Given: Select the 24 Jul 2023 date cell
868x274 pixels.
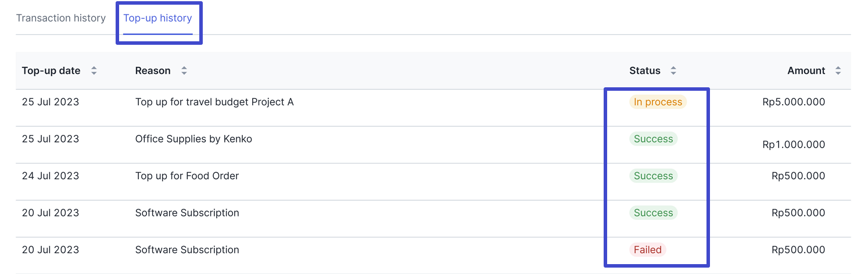Looking at the screenshot, I should (x=51, y=176).
